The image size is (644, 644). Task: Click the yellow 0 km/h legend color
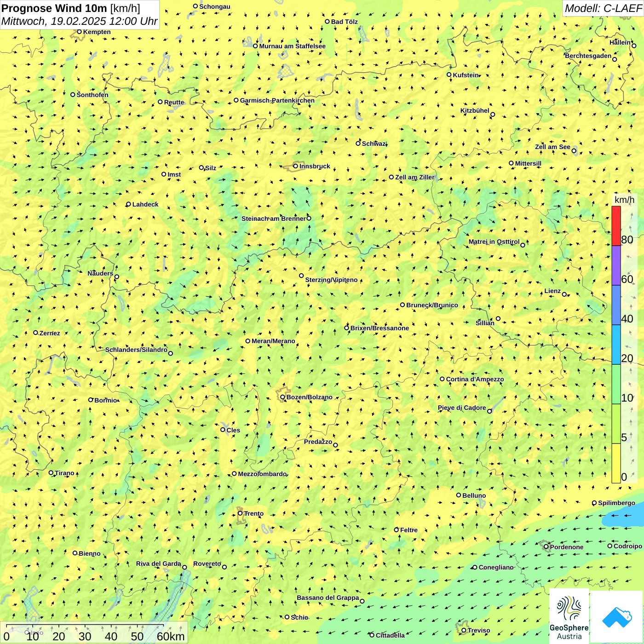[616, 463]
